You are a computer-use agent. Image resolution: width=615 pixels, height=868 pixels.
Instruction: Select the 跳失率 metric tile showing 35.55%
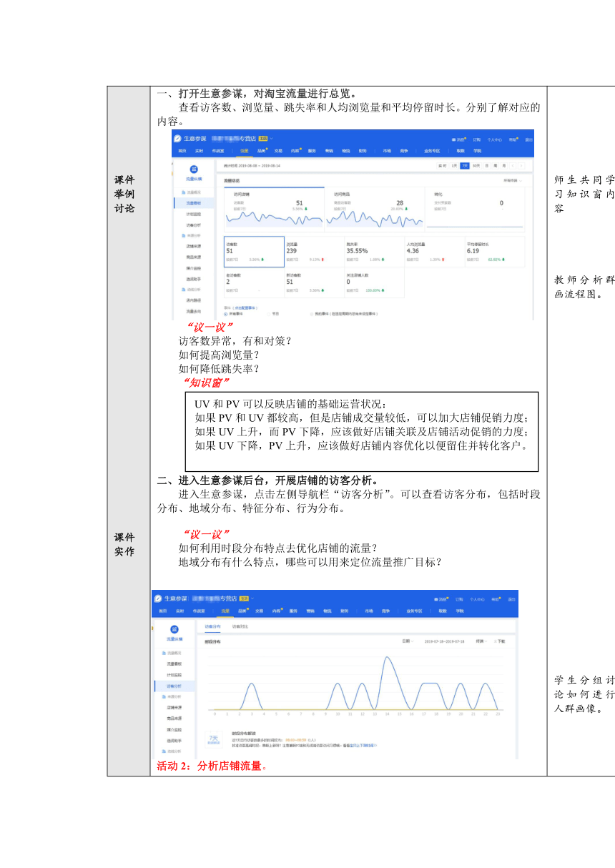[x=374, y=252]
